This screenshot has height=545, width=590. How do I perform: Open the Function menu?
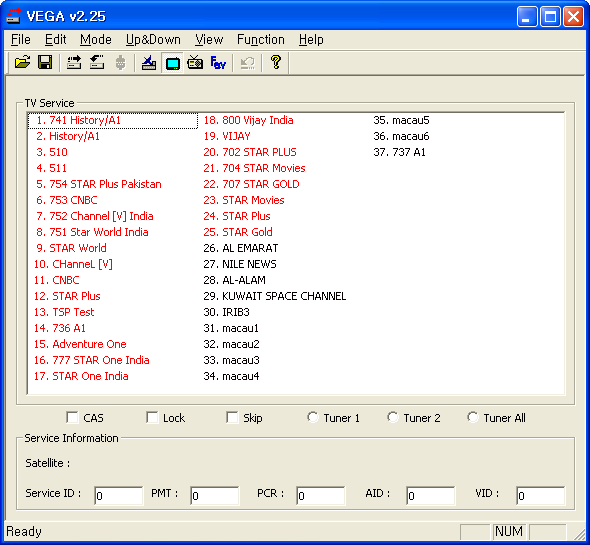[261, 40]
